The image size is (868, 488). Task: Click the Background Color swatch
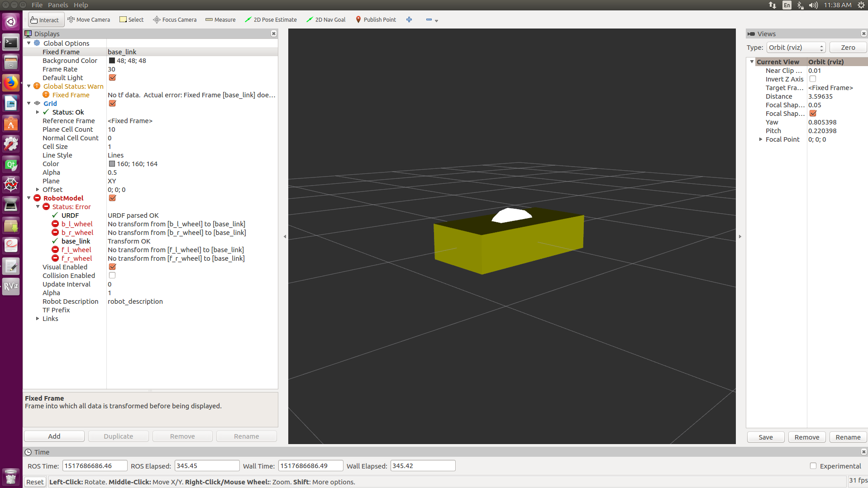112,61
